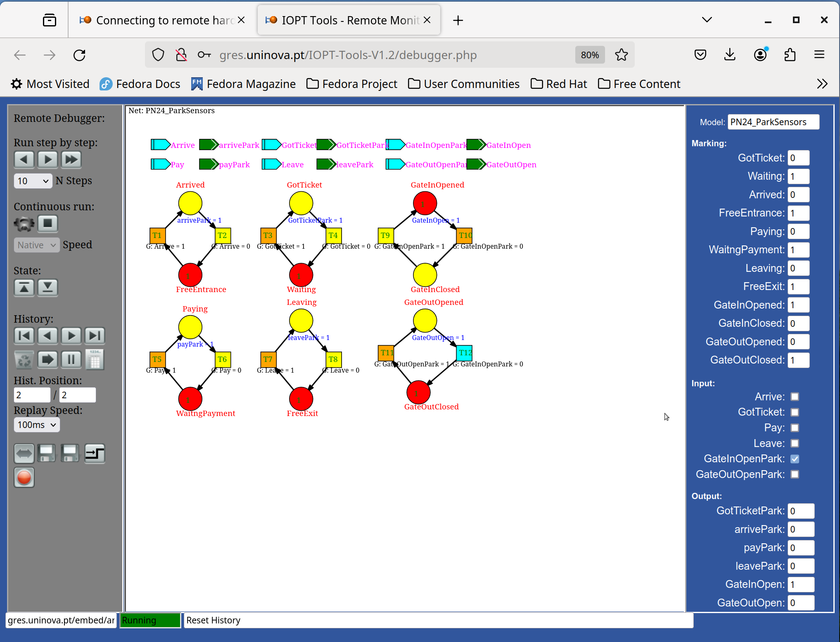The image size is (840, 642).
Task: Show tracking protection shield info
Action: click(x=158, y=55)
